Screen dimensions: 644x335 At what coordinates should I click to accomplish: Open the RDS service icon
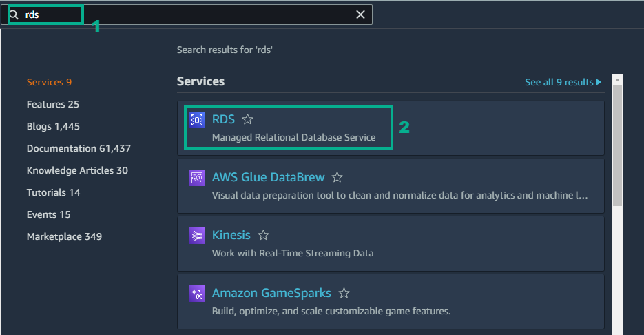[x=197, y=120]
